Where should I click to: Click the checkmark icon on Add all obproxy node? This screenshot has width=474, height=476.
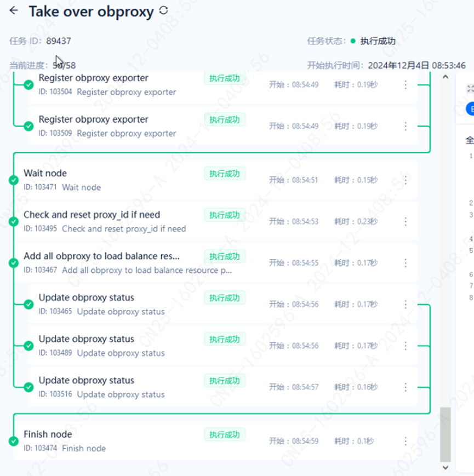coord(12,262)
